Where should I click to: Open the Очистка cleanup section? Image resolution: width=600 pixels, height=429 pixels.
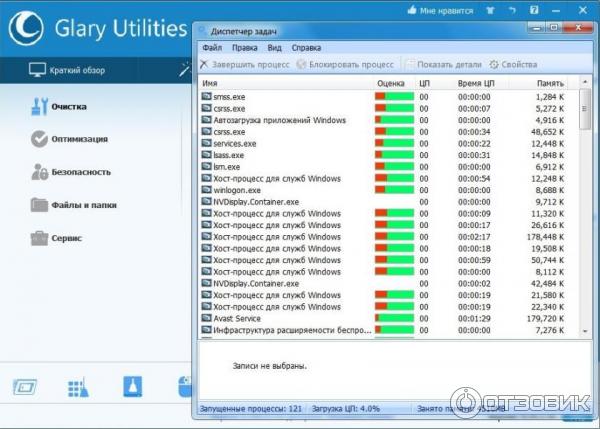[70, 106]
